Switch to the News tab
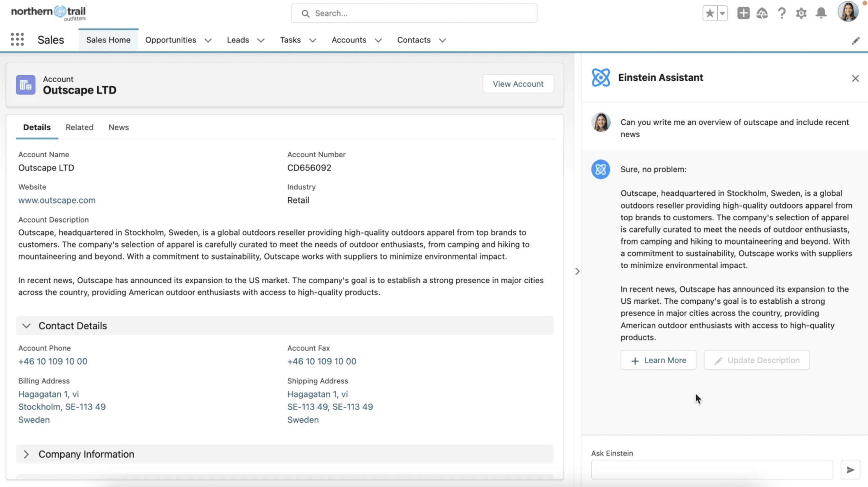The width and height of the screenshot is (868, 487). (118, 127)
